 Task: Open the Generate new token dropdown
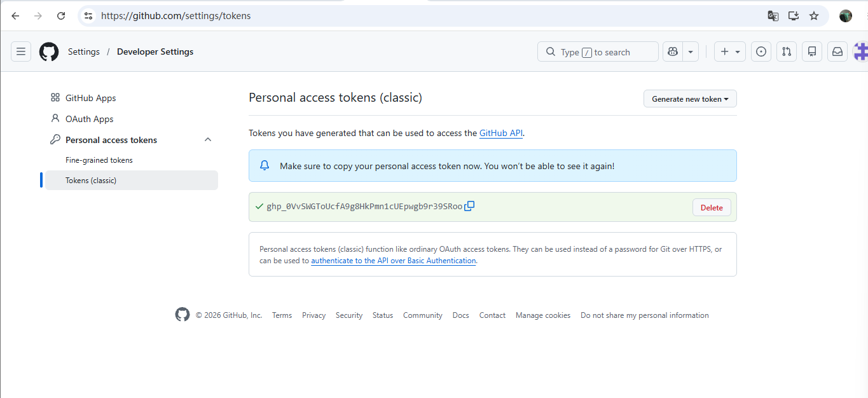click(x=690, y=99)
